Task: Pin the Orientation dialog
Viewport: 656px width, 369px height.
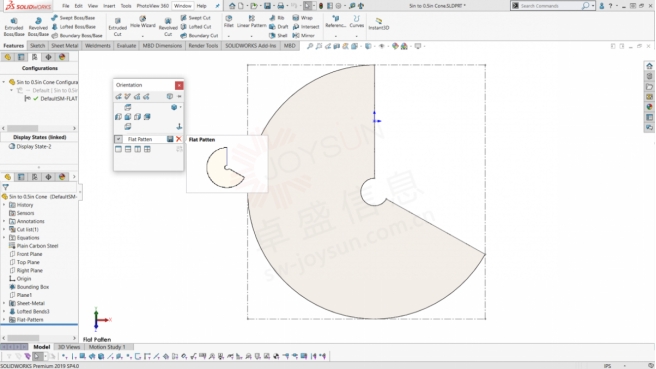Action: pyautogui.click(x=179, y=97)
